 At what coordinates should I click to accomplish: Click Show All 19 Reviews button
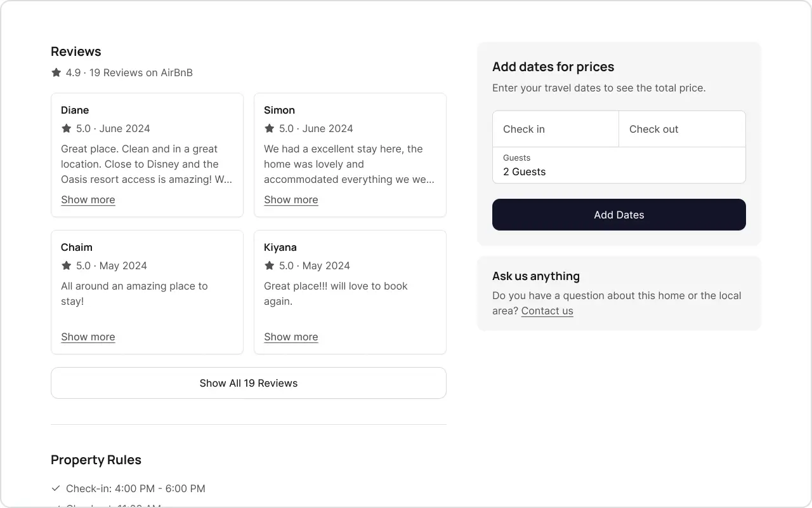[x=249, y=383]
